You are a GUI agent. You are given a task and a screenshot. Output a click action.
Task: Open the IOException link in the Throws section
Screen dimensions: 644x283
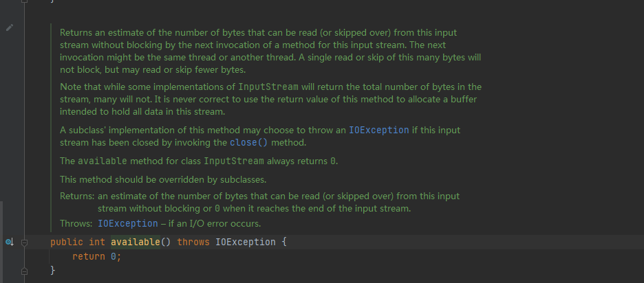(128, 223)
